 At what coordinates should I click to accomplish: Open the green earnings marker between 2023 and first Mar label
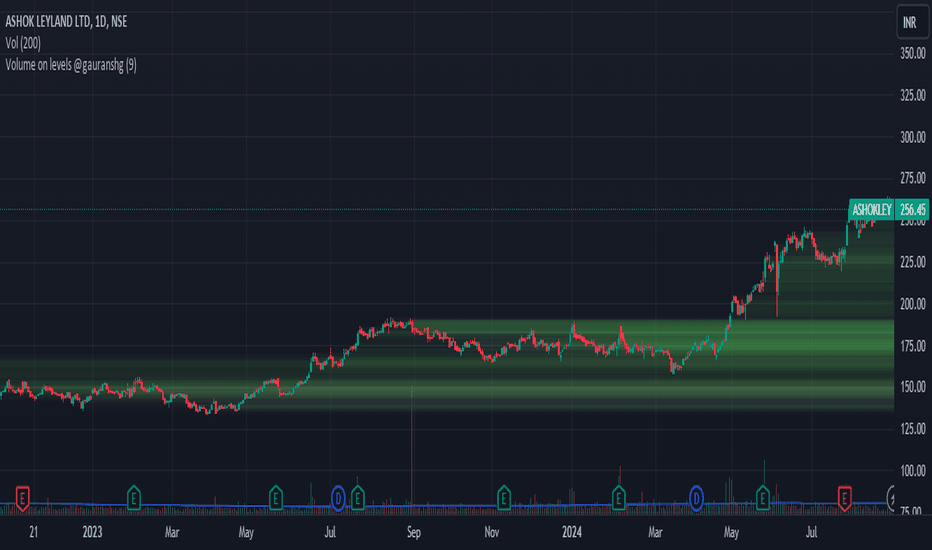click(134, 498)
